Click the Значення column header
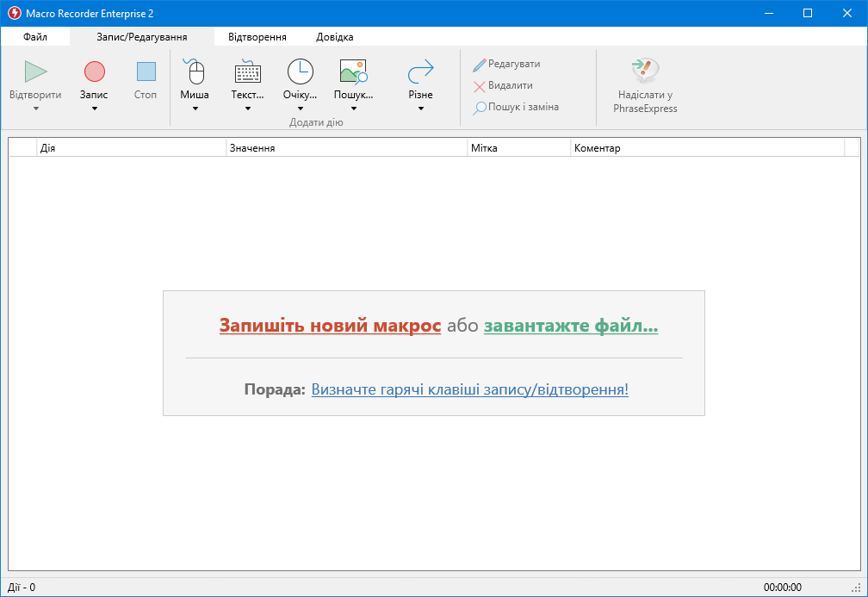This screenshot has height=597, width=868. (347, 148)
